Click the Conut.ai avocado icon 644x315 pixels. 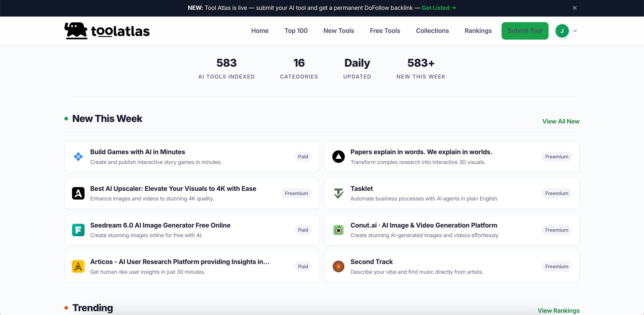[x=338, y=230]
